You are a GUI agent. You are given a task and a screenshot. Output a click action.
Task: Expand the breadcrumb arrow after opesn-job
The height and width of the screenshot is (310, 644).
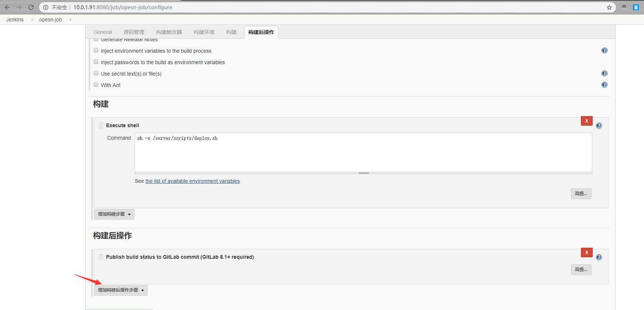tap(70, 20)
